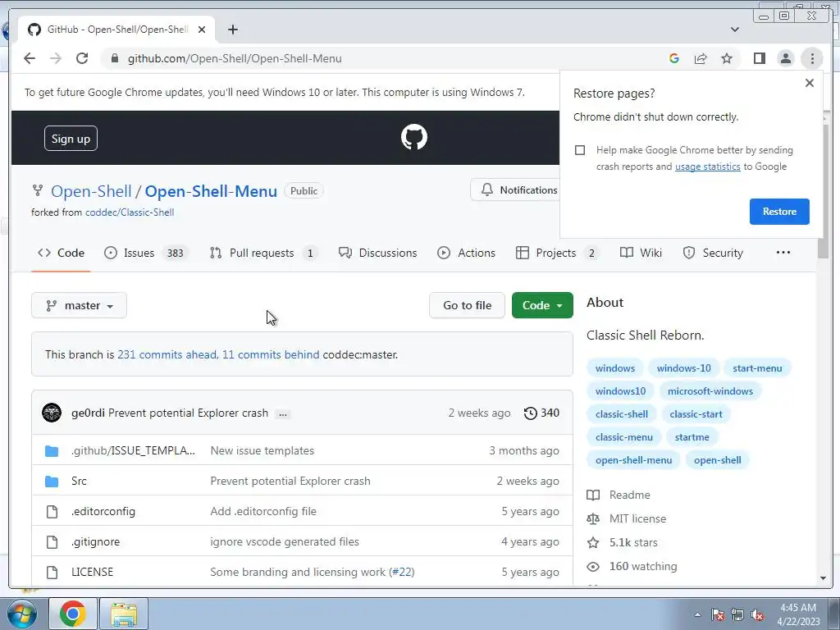Close the Restore pages popup
The image size is (840, 630).
tap(810, 83)
